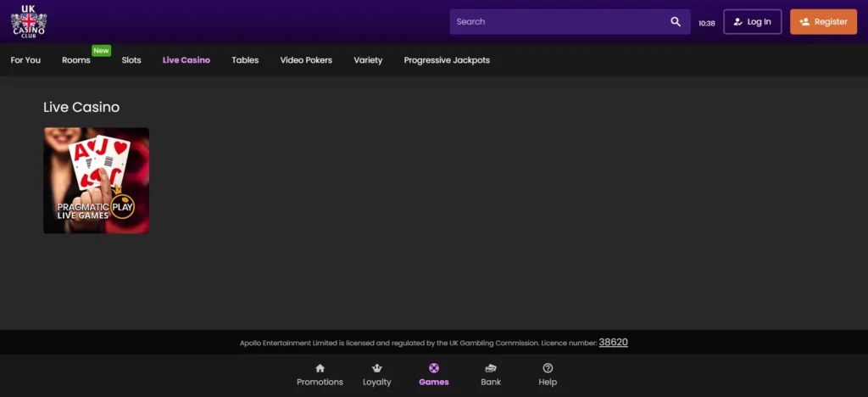This screenshot has width=868, height=397.
Task: Switch to Video Pokers tab
Action: [x=306, y=59]
